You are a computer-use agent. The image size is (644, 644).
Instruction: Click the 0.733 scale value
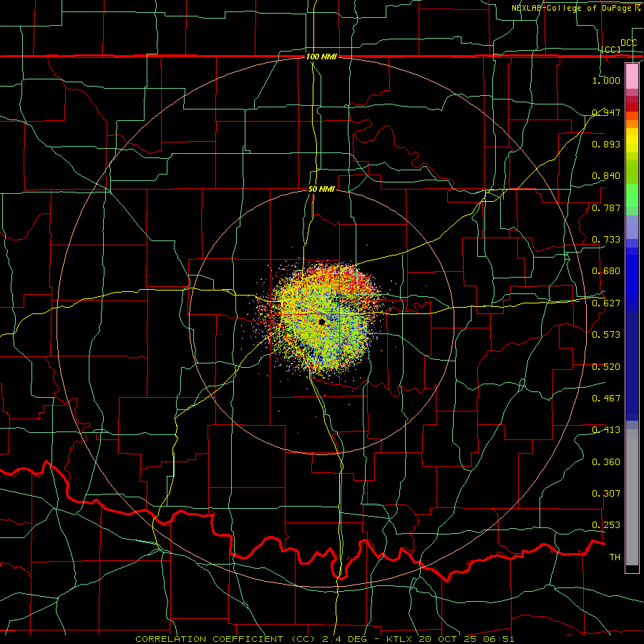pyautogui.click(x=606, y=239)
